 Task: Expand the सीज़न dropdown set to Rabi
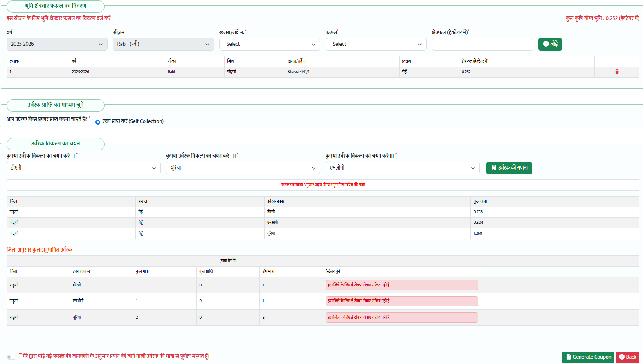163,44
